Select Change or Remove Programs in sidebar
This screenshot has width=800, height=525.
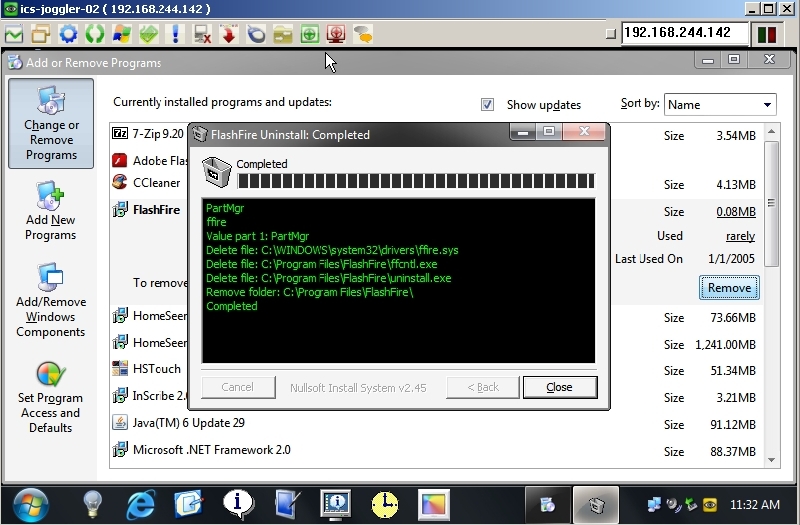51,123
